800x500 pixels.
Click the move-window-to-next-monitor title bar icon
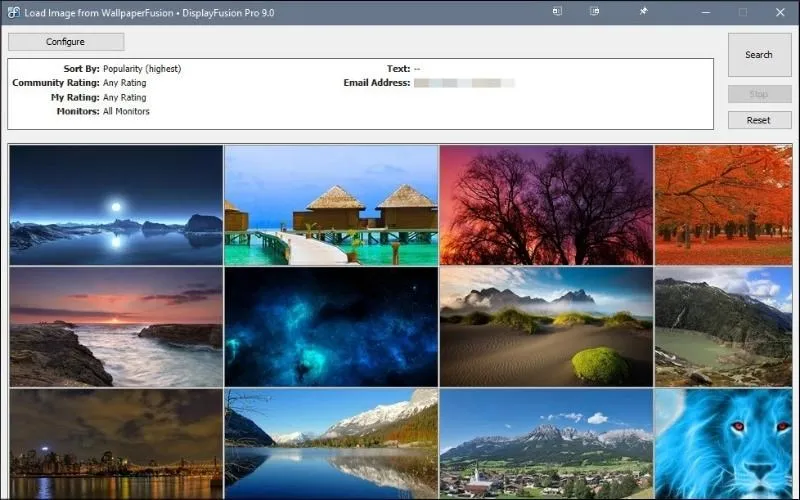coord(557,11)
